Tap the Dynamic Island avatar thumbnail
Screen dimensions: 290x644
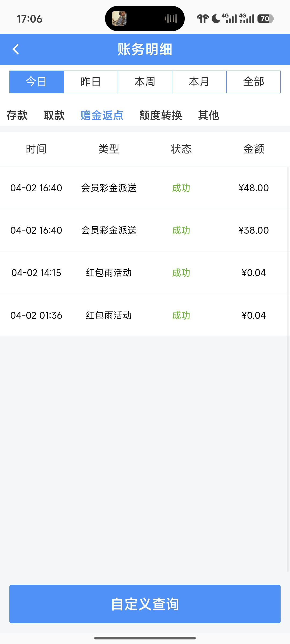[x=119, y=19]
